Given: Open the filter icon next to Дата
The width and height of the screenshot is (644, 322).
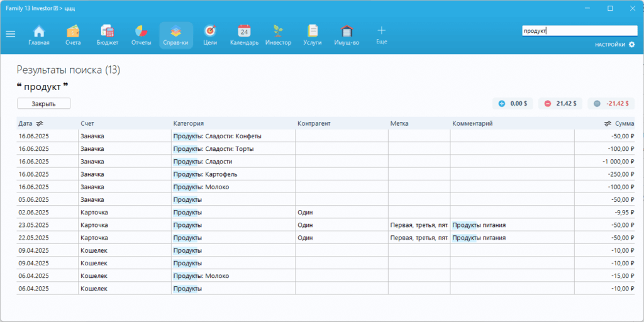Looking at the screenshot, I should click(40, 123).
